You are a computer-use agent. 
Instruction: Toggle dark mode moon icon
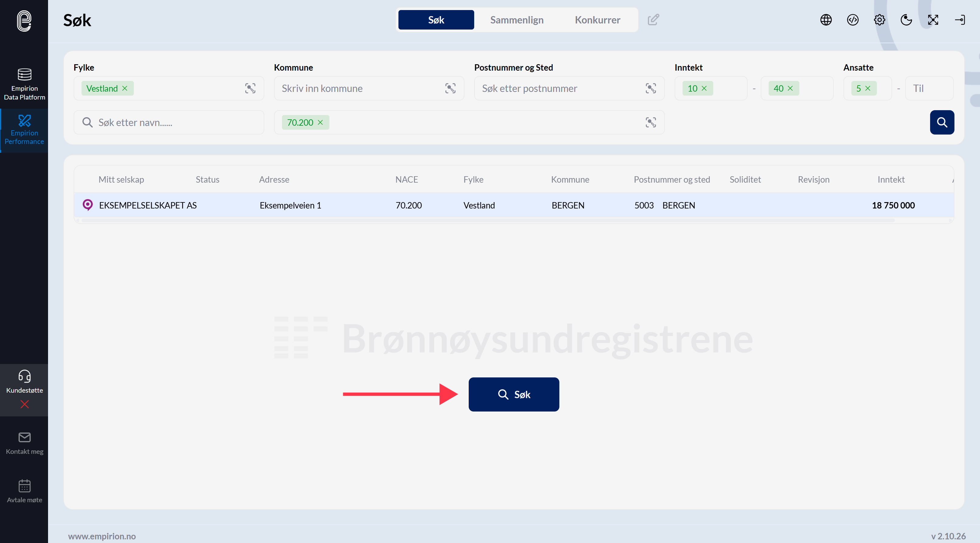[906, 20]
